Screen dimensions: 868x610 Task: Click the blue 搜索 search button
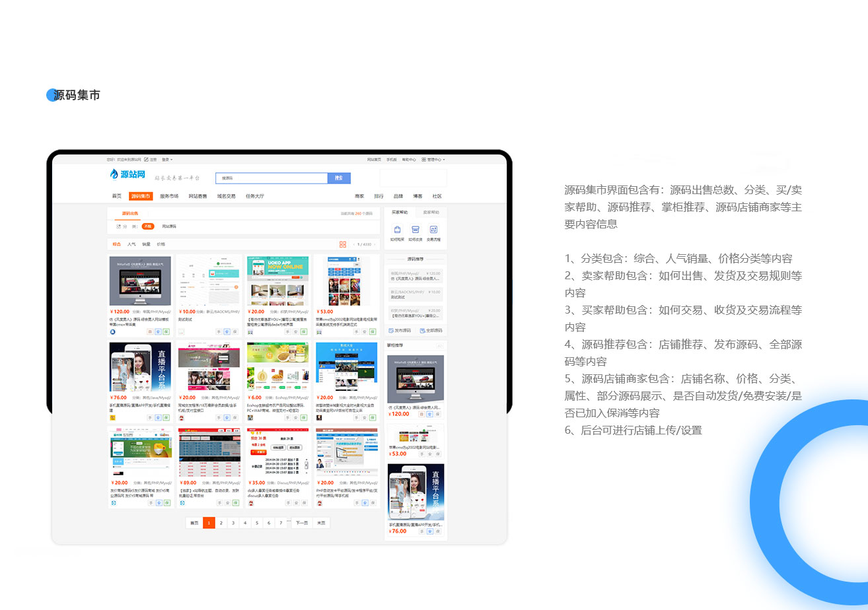point(339,178)
